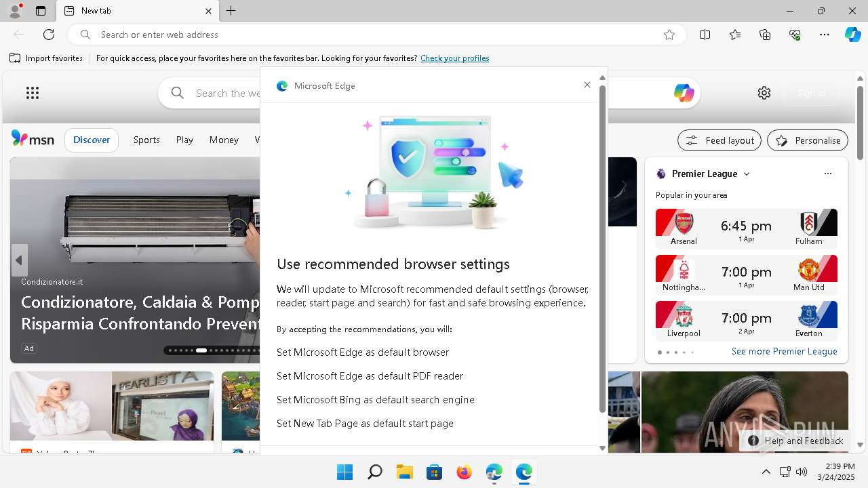
Task: Open Copilot sidebar icon in toolbar
Action: [x=852, y=35]
